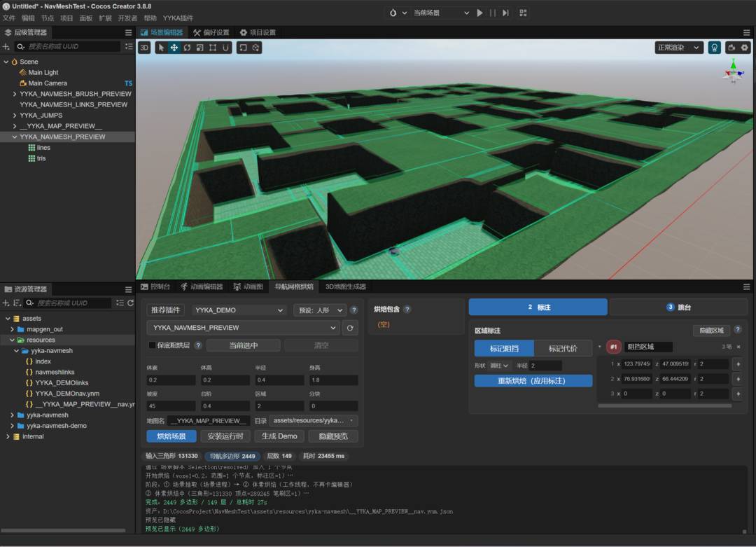Refresh the assets panel
Screen dimensions: 756x547
pos(130,303)
